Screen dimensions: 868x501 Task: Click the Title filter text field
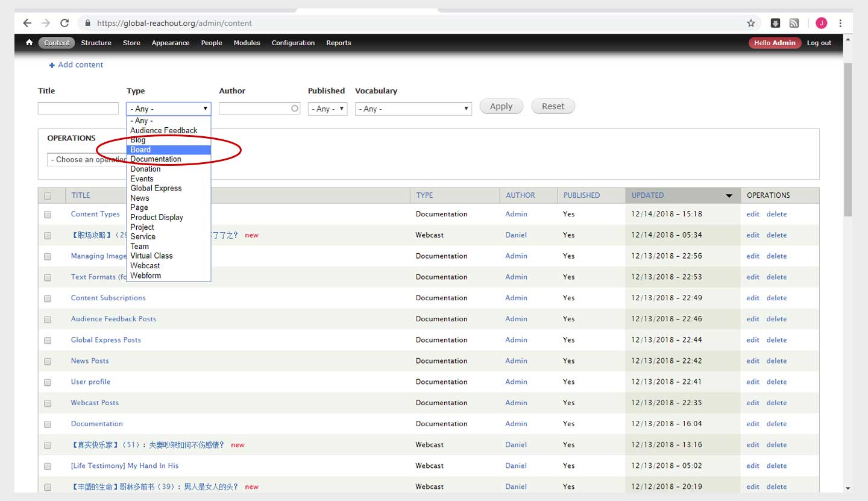tap(78, 109)
